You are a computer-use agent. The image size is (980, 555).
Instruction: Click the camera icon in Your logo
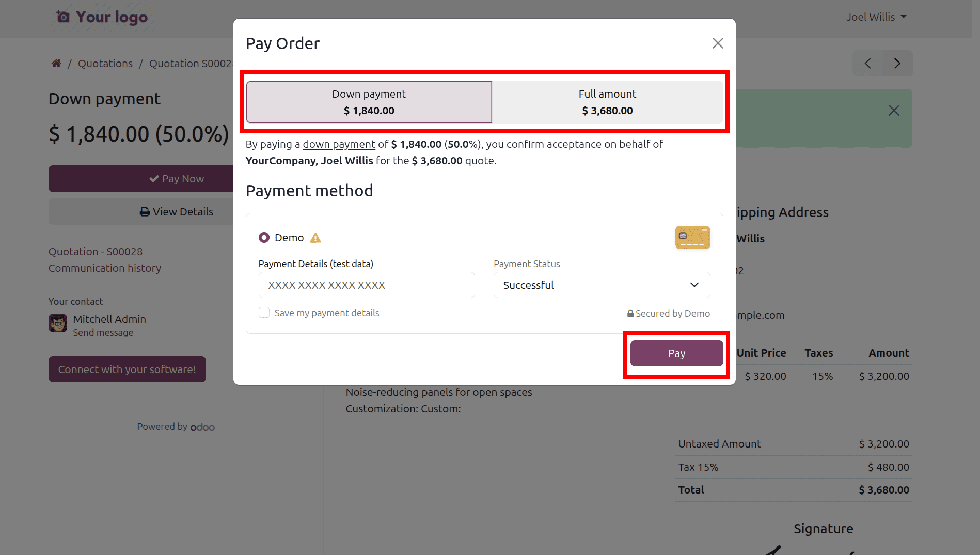tap(62, 16)
